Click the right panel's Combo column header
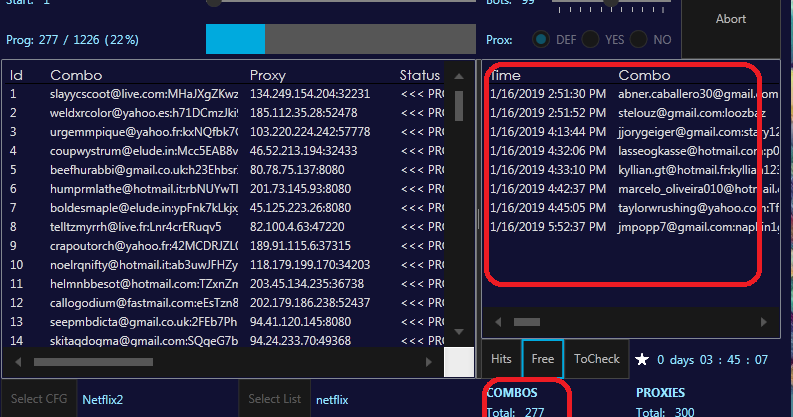 [x=644, y=75]
